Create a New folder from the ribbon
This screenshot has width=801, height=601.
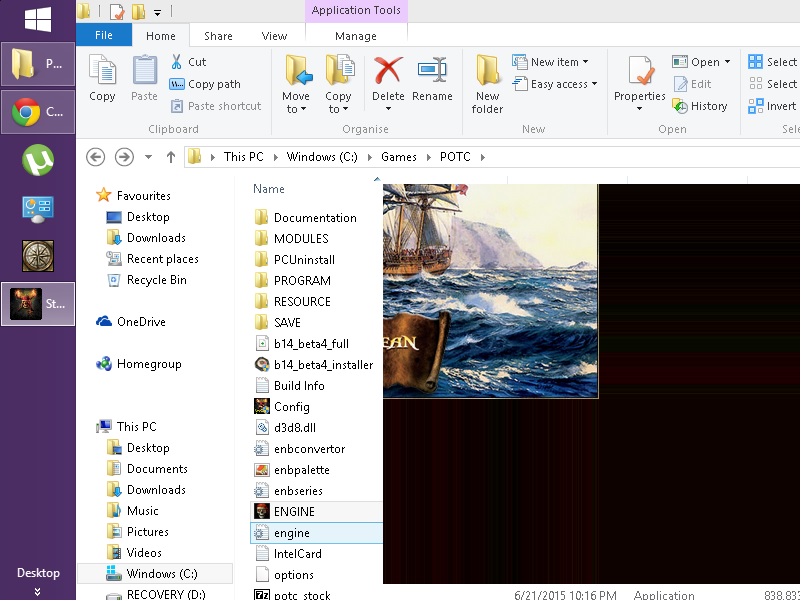487,84
